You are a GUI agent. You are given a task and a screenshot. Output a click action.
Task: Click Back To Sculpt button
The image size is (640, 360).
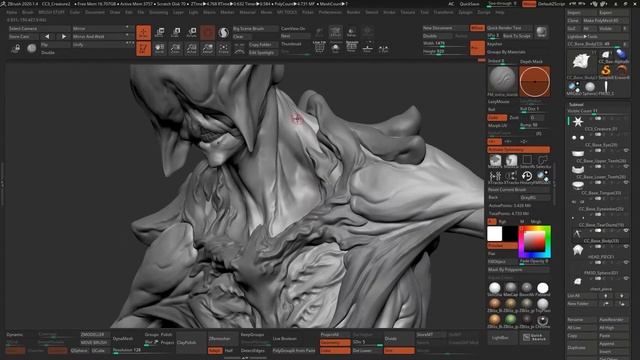[516, 36]
